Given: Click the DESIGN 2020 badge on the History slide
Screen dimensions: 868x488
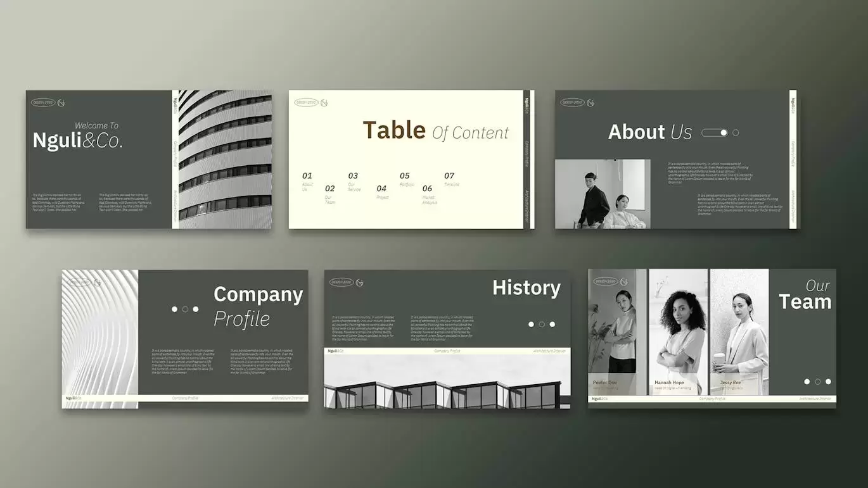Looking at the screenshot, I should 342,282.
